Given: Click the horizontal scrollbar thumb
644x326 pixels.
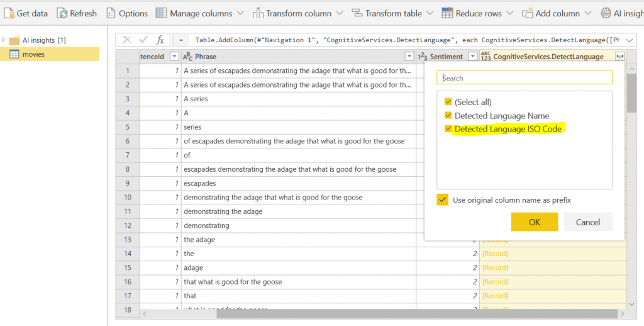Looking at the screenshot, I should [x=417, y=313].
